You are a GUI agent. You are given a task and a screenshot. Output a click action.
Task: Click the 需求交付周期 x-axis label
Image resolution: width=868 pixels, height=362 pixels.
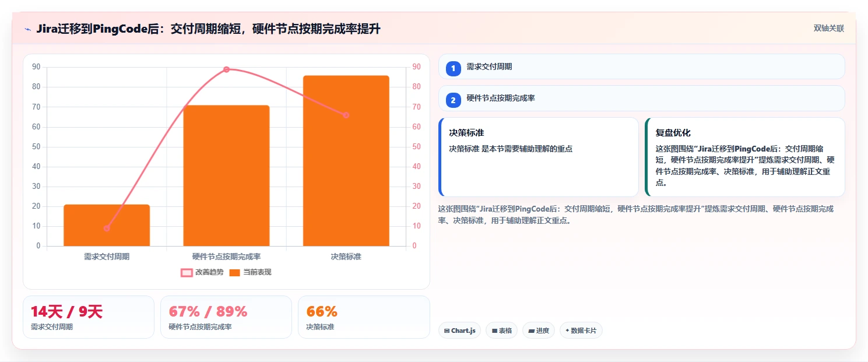(107, 256)
